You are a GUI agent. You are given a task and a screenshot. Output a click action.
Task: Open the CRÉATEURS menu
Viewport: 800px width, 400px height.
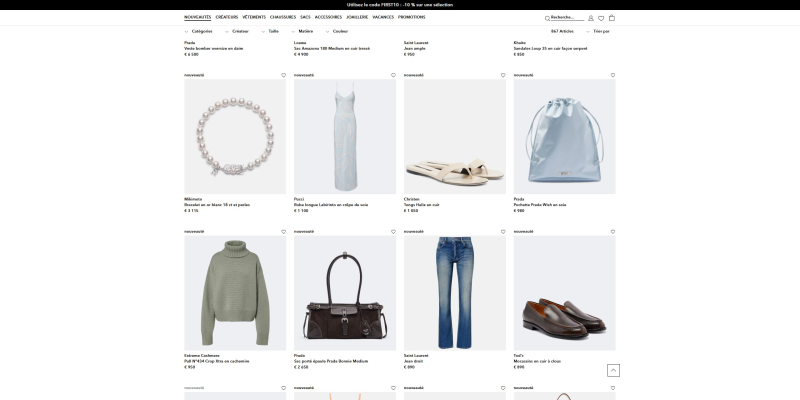(227, 17)
